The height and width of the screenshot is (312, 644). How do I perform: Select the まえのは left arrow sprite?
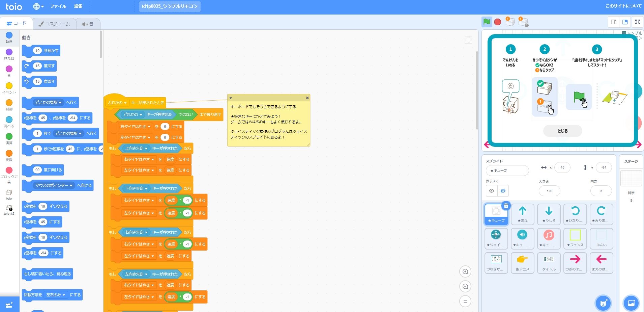(x=601, y=263)
